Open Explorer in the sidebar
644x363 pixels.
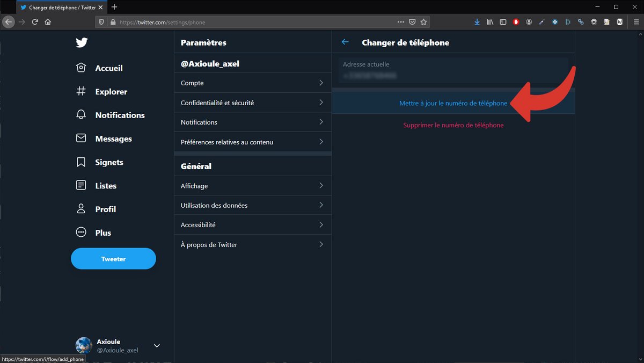coord(111,92)
